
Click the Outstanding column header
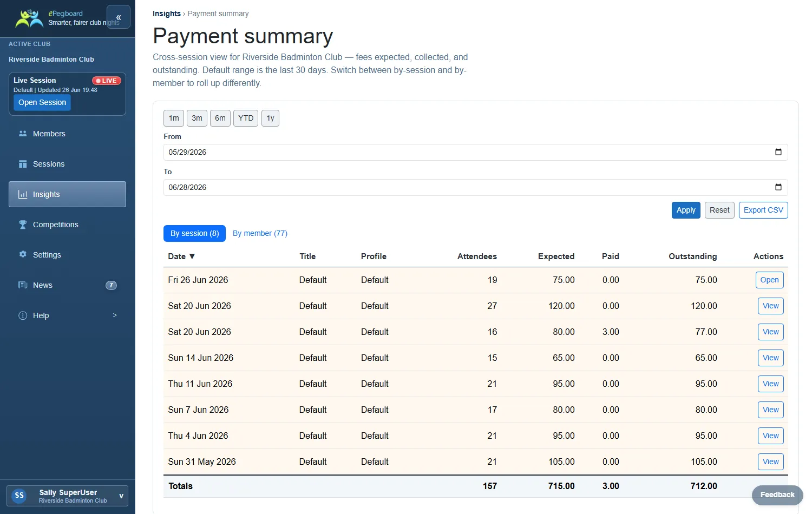pos(692,256)
